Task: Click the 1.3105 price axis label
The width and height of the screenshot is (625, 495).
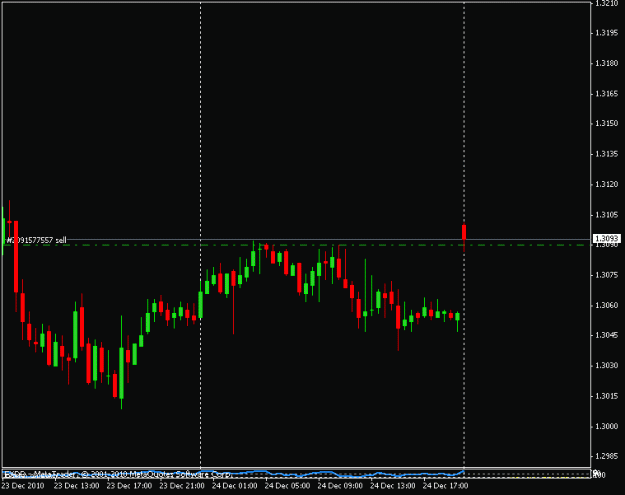Action: 607,215
